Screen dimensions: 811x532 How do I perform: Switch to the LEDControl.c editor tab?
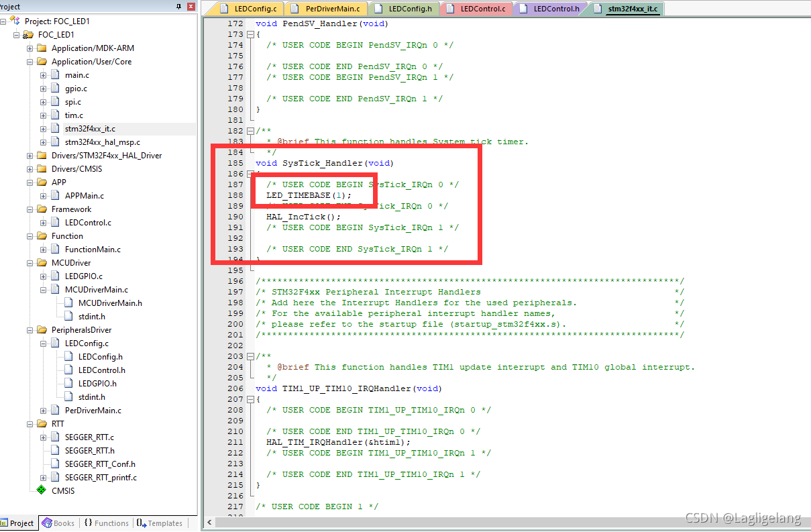[x=478, y=9]
